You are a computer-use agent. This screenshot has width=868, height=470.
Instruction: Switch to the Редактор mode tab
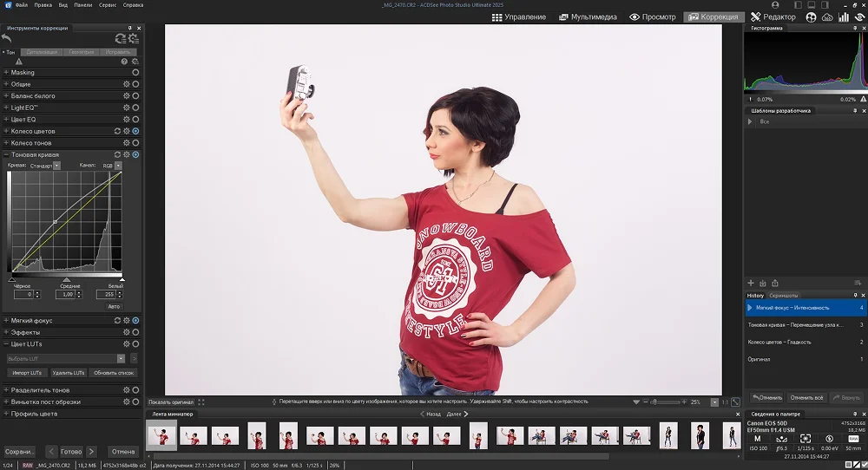773,16
